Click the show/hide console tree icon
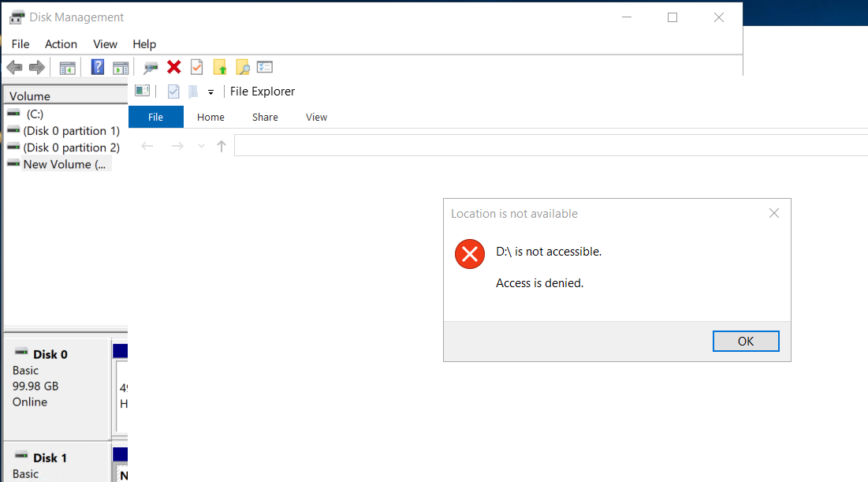 [68, 68]
